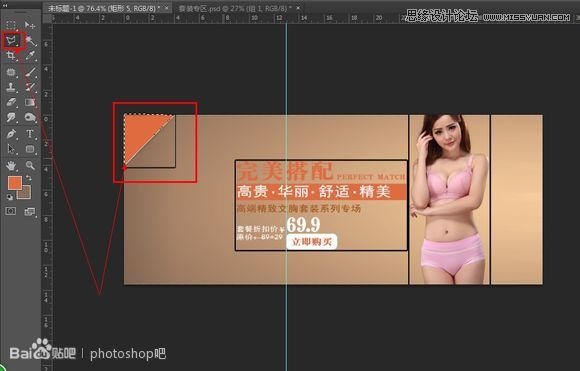
Task: Click the 完美搭配 headline text
Action: (285, 171)
